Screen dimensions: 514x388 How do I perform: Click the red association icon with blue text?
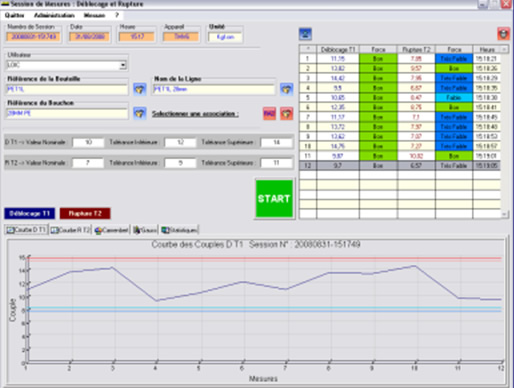pyautogui.click(x=269, y=114)
